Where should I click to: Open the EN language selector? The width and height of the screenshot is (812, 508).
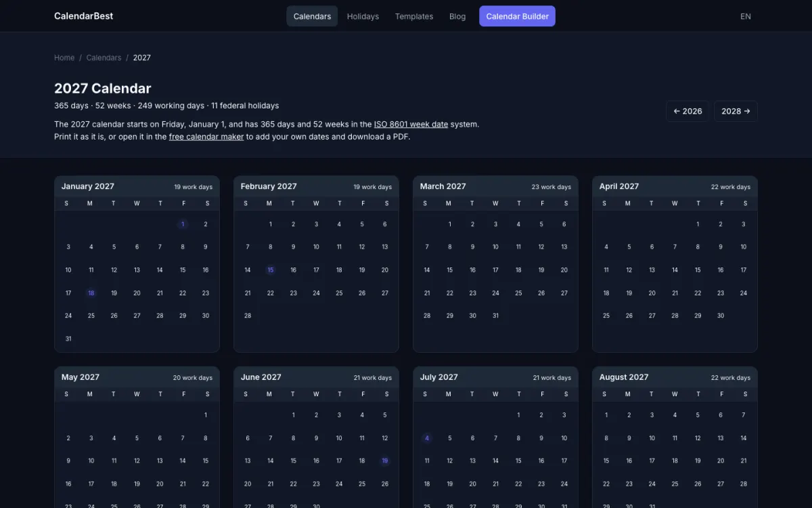746,16
